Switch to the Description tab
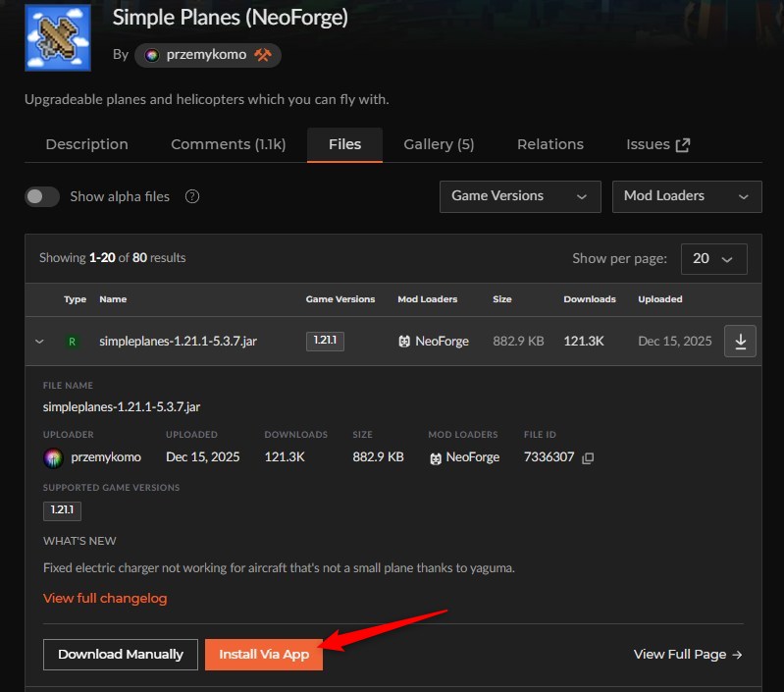784x692 pixels. pos(87,144)
